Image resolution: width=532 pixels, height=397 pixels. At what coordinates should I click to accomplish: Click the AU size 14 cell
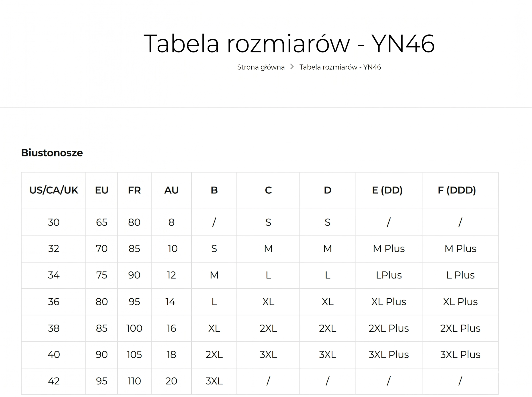pyautogui.click(x=171, y=302)
